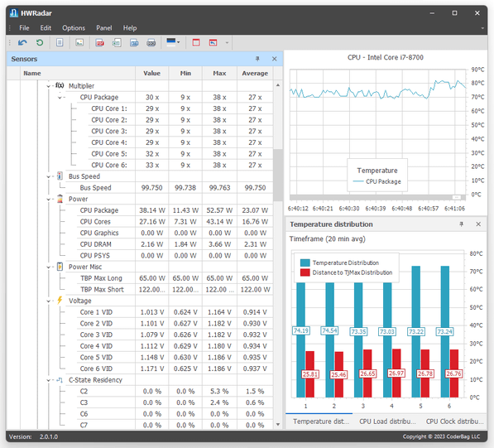Click the sensor list scroll up arrow

coord(277,85)
